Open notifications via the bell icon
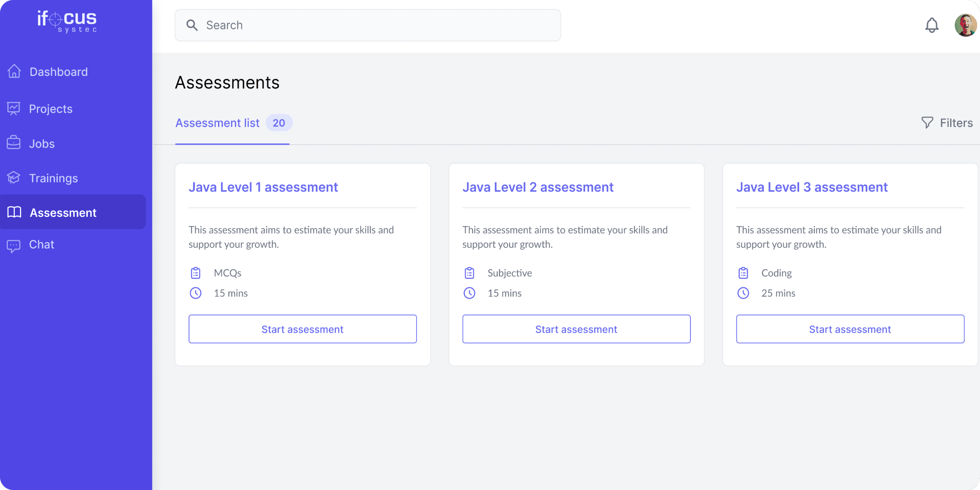 tap(932, 25)
